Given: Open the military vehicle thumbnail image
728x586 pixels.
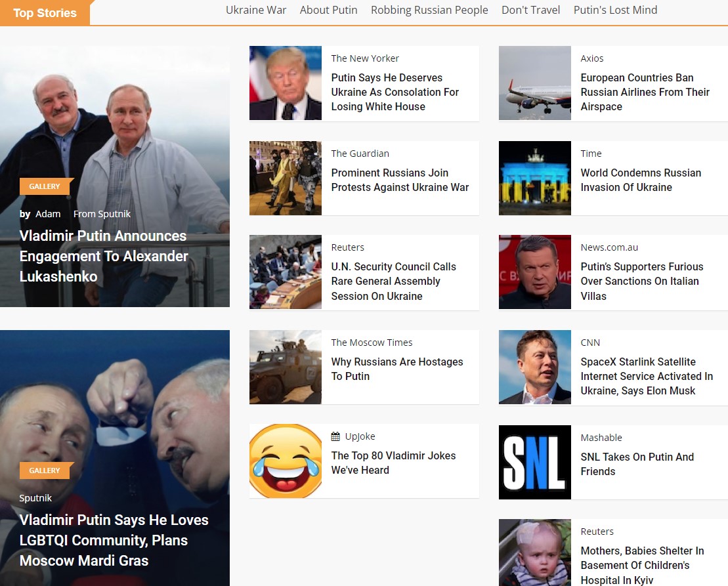Looking at the screenshot, I should click(x=286, y=367).
